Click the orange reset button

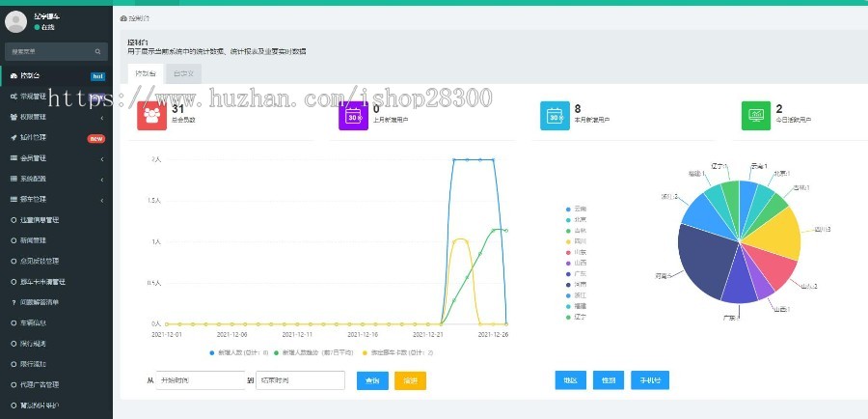coord(410,380)
